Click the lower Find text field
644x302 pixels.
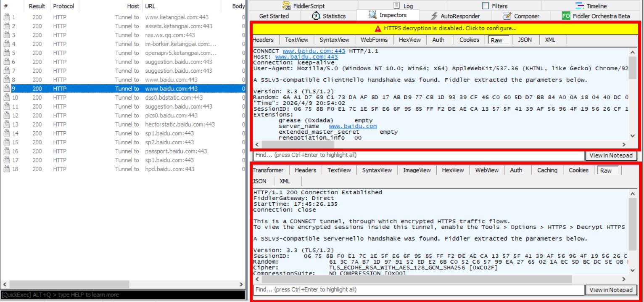click(418, 290)
